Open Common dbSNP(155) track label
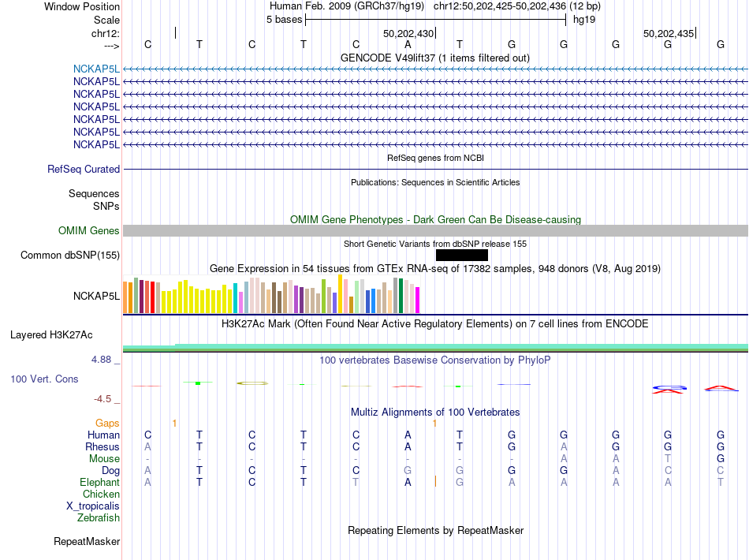Viewport: 749px width, 560px height. pyautogui.click(x=70, y=255)
